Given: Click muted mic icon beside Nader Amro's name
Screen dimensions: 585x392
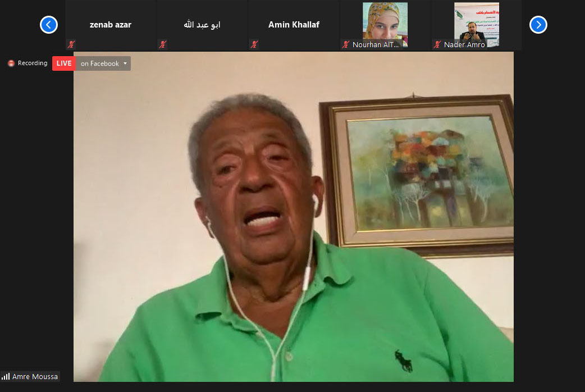Looking at the screenshot, I should 437,44.
